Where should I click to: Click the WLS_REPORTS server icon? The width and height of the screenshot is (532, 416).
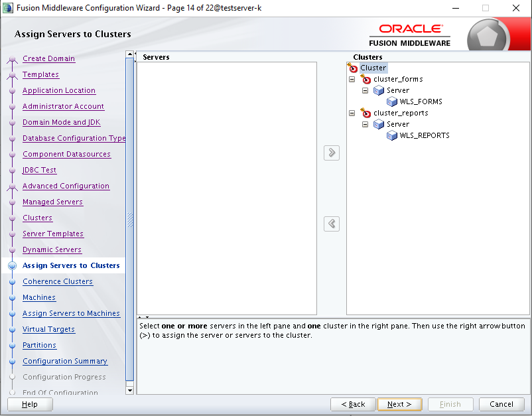point(392,135)
